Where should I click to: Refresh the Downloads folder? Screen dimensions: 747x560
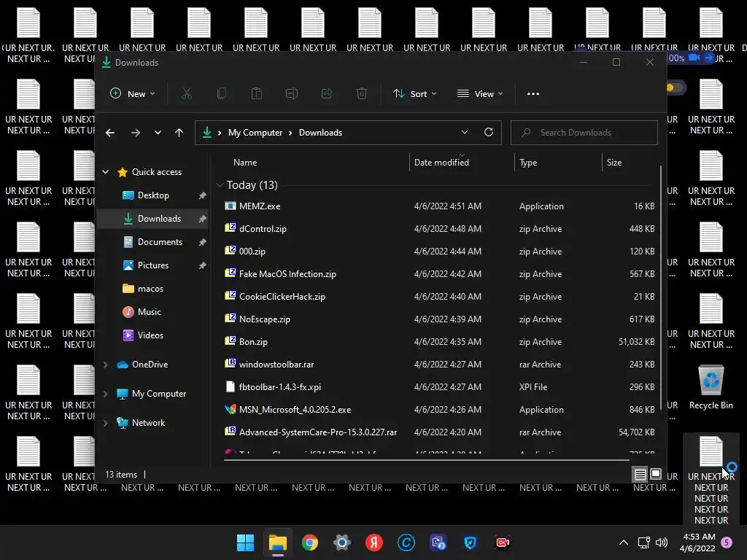click(488, 133)
